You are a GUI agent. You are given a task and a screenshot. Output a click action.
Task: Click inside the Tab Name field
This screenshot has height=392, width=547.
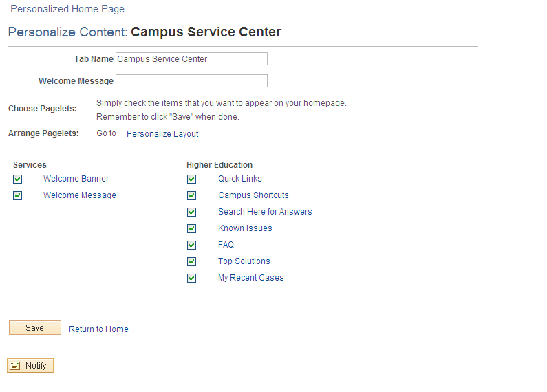(191, 59)
